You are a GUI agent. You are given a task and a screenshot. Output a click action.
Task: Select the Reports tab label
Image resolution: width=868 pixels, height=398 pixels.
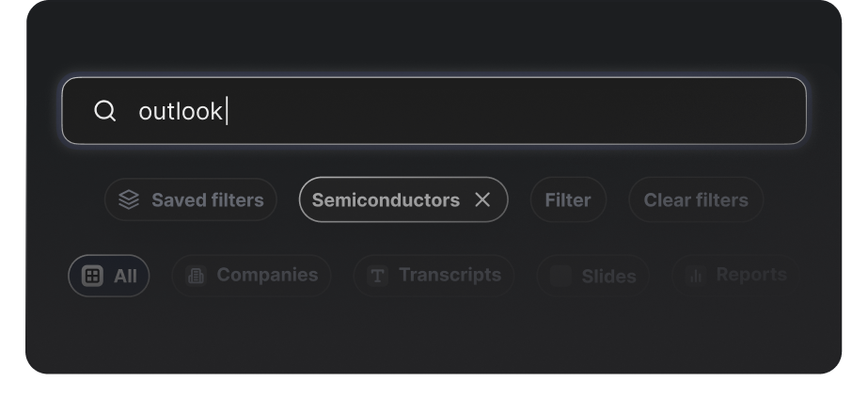750,275
